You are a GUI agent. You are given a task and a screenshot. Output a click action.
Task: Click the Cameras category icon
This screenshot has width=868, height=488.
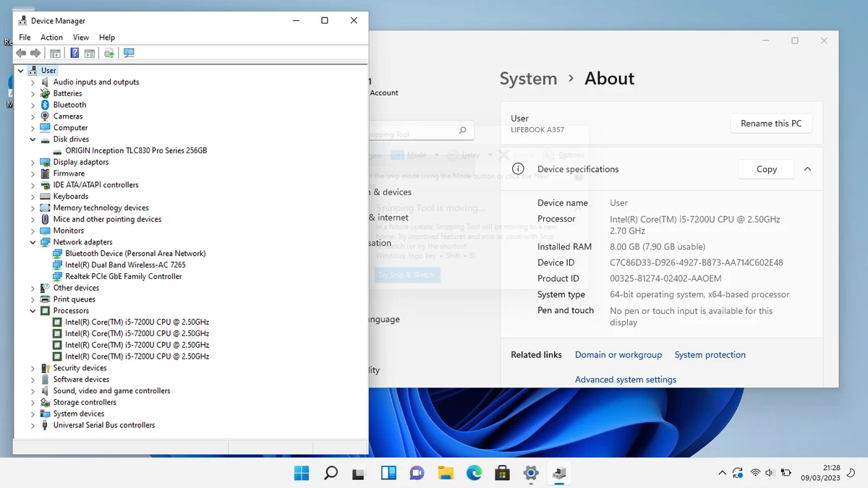[46, 116]
